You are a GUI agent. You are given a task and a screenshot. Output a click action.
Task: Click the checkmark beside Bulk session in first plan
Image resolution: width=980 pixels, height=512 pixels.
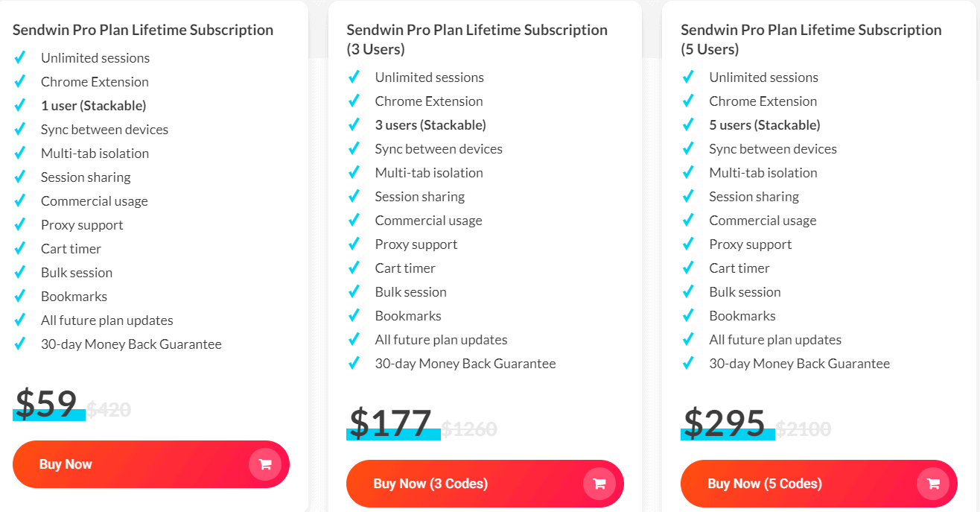20,271
